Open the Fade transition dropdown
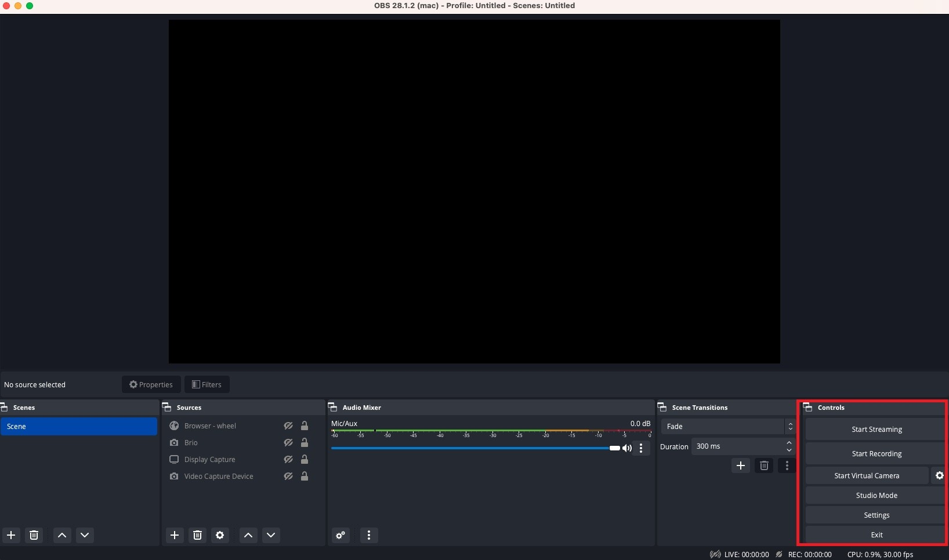Screen dimensions: 949x560 727,427
